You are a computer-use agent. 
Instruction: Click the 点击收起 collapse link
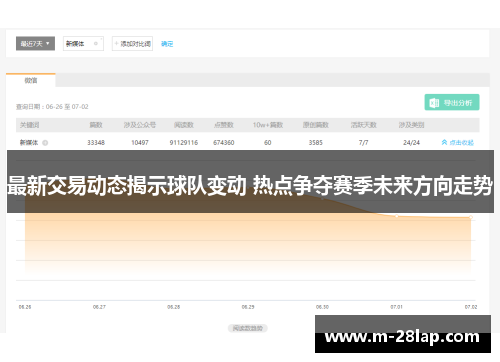pos(458,143)
